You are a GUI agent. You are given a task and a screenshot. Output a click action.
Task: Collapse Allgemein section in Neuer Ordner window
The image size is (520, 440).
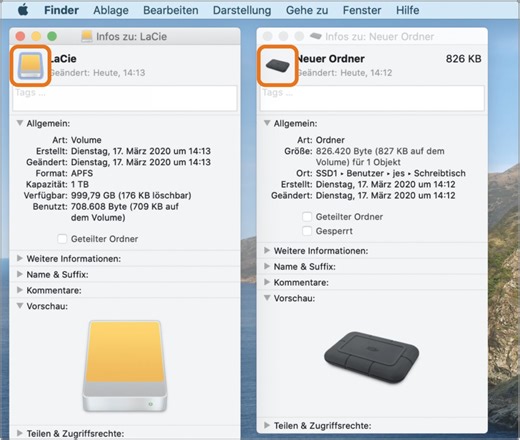tap(267, 123)
